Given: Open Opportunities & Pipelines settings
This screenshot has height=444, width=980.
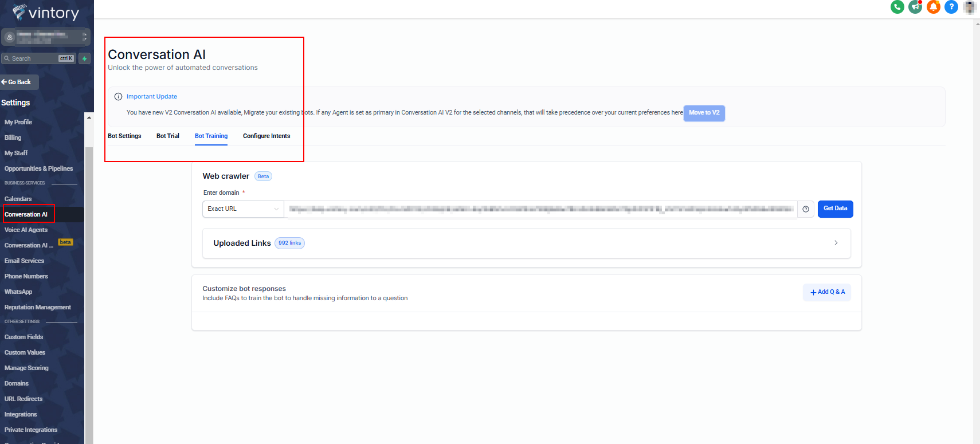Looking at the screenshot, I should pyautogui.click(x=39, y=168).
